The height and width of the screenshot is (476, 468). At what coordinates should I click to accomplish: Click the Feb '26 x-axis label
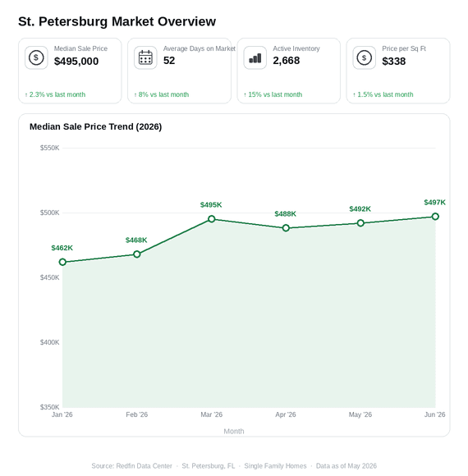(x=136, y=414)
